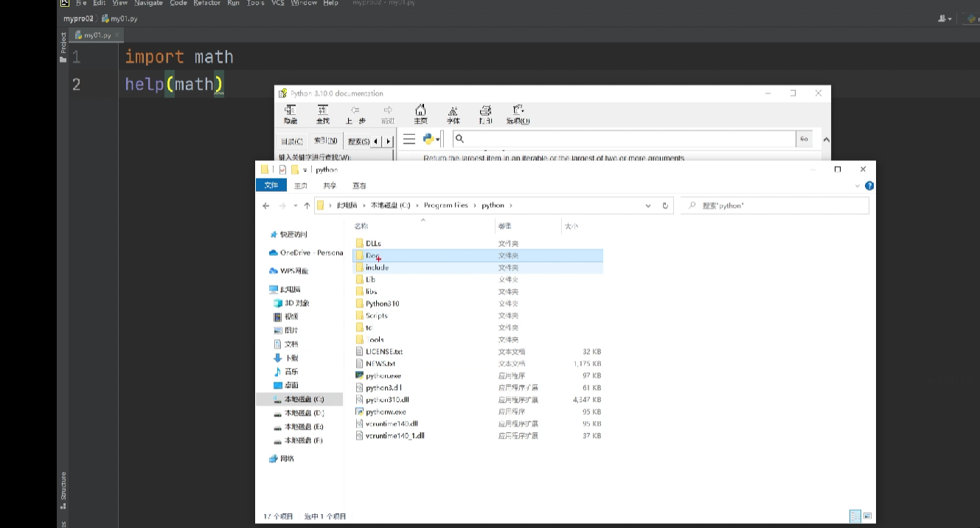Click the Go button in documentation search

coord(804,139)
